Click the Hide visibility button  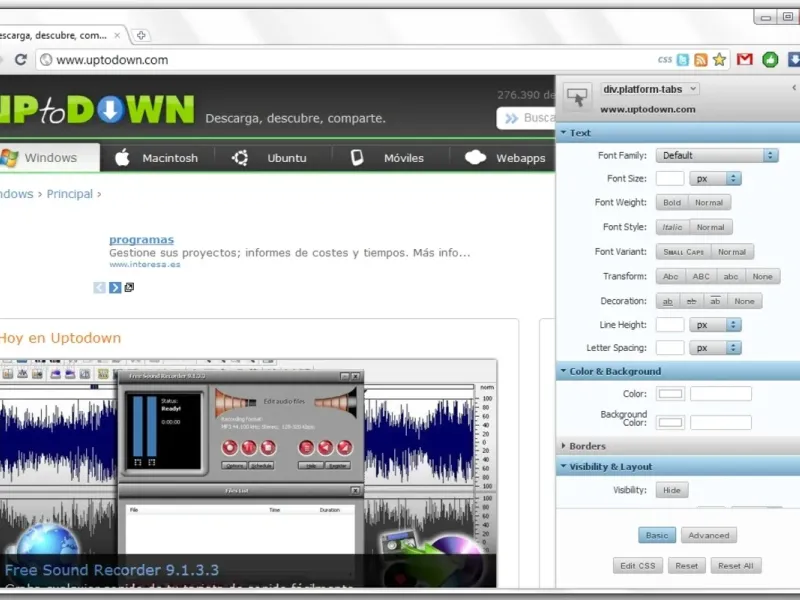672,490
